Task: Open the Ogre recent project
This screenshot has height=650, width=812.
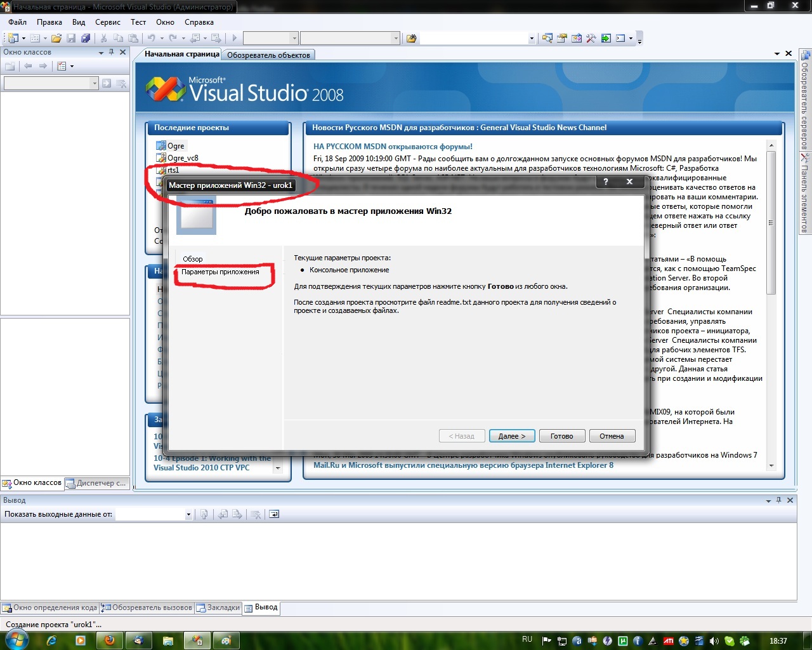Action: [x=176, y=146]
